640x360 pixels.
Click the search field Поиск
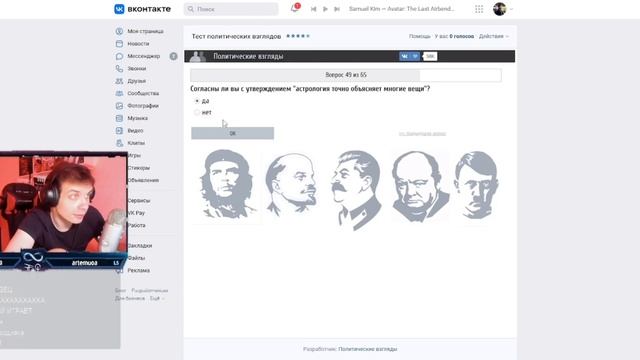coord(231,9)
